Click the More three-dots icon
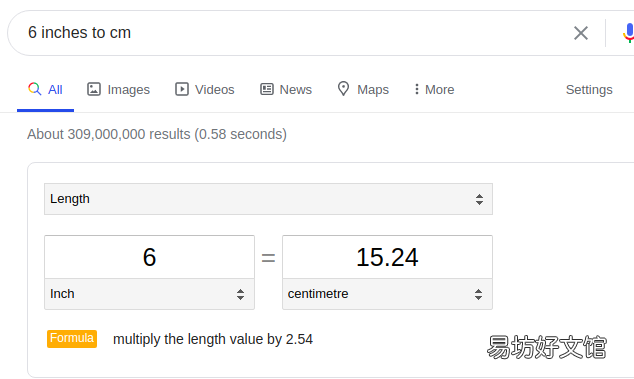 click(x=416, y=89)
